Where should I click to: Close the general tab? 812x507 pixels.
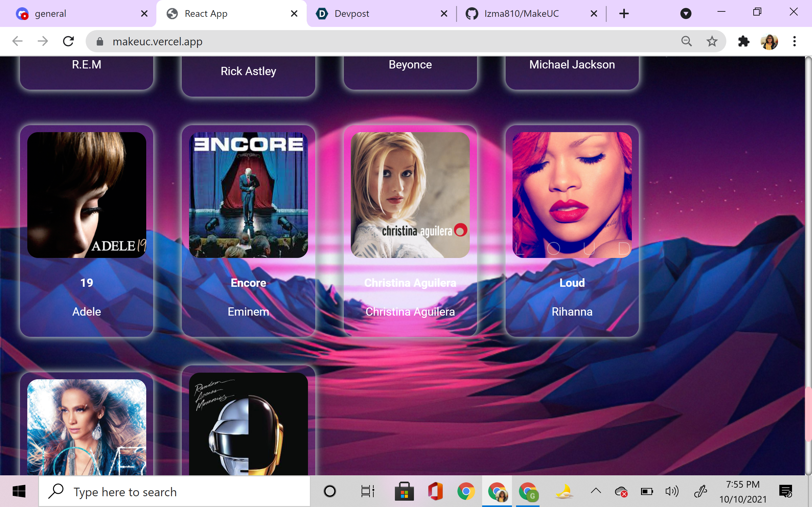pyautogui.click(x=144, y=13)
